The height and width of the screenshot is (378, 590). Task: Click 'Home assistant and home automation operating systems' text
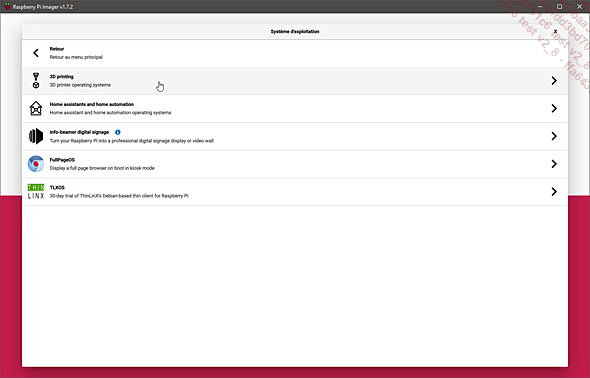[110, 112]
